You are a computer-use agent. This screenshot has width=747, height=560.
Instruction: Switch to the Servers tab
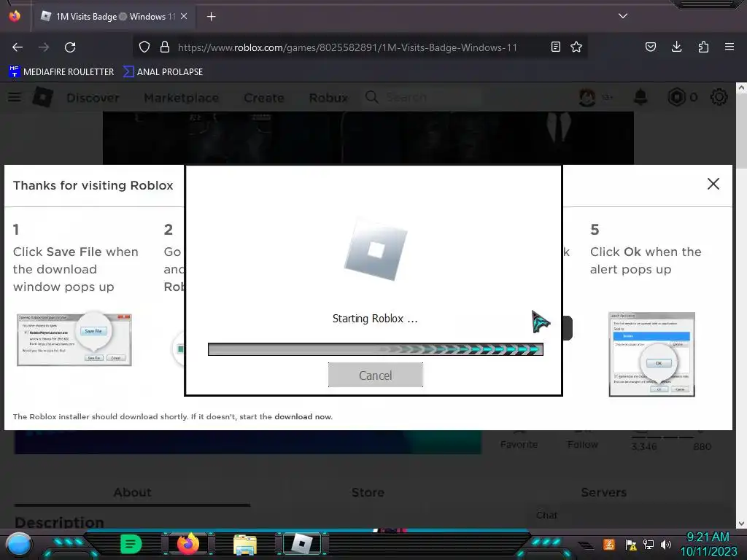click(x=603, y=492)
